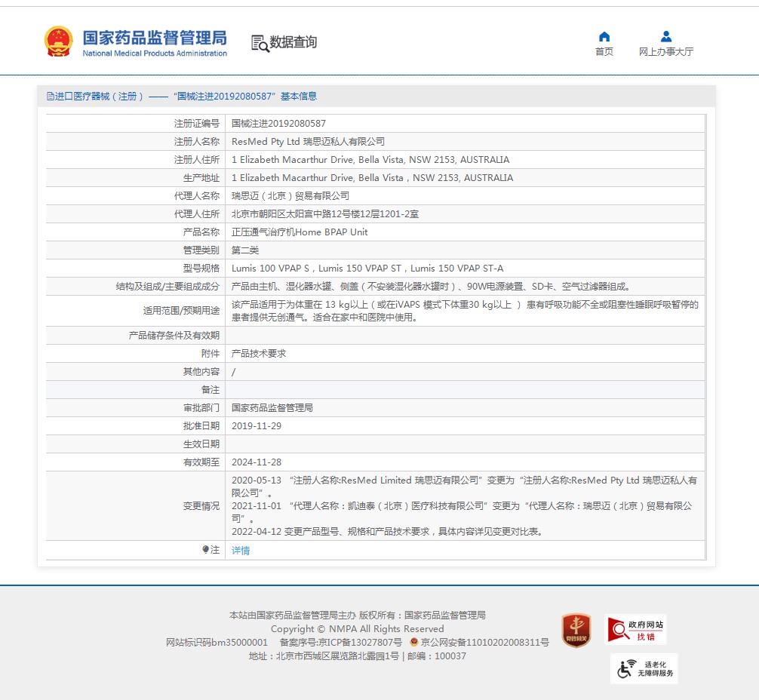Screen dimensions: 759x700
Task: Click 产品技术要求 attachment value
Action: 259,353
